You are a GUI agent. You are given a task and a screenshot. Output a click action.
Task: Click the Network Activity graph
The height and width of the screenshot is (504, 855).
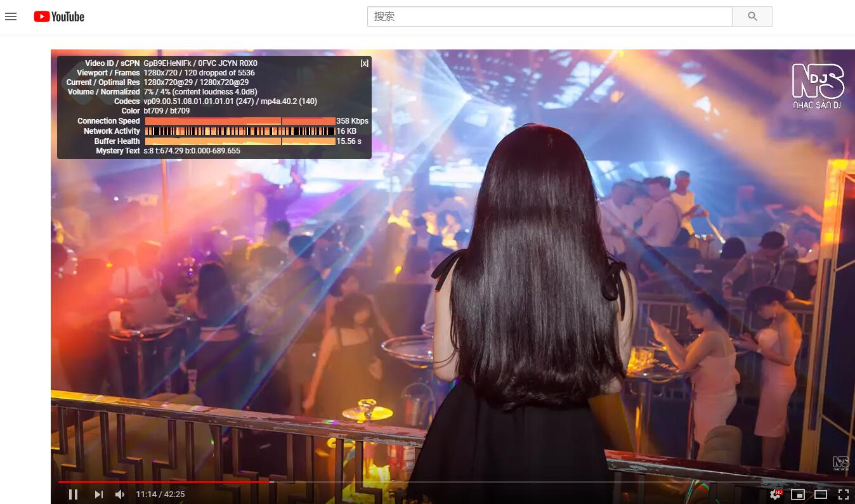click(240, 131)
